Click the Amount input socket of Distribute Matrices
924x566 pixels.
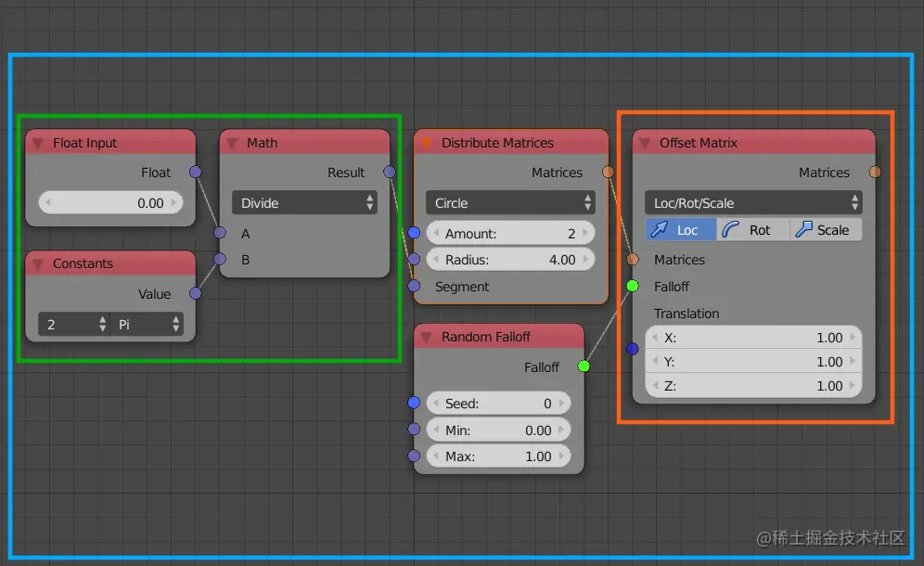pyautogui.click(x=415, y=232)
